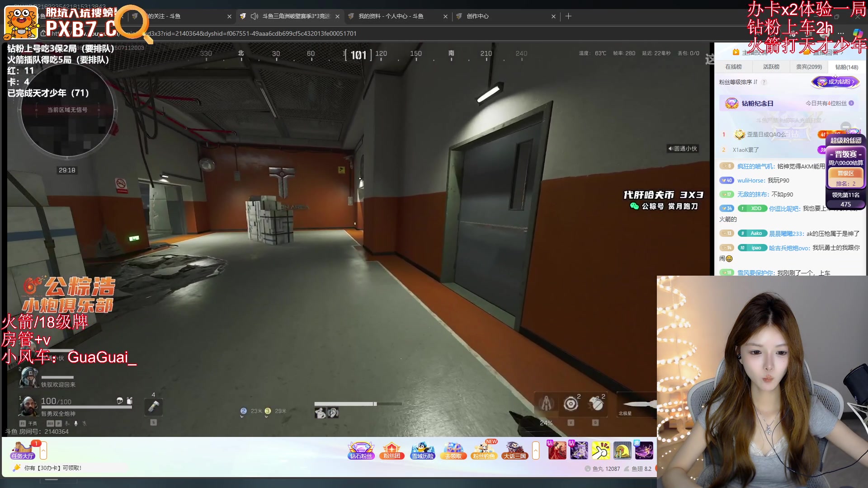Mute the 斗鱼三角洲破壁赛季 tab audio icon
The image size is (868, 488).
point(255,16)
